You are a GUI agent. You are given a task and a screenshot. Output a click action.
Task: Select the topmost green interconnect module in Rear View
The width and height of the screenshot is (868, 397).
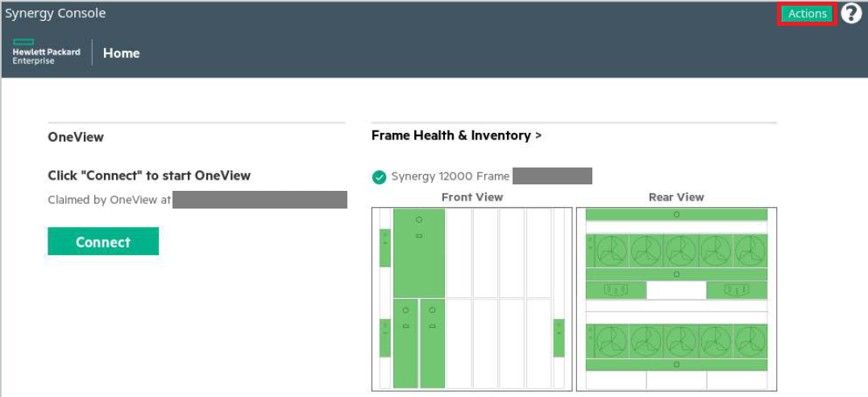pyautogui.click(x=676, y=214)
